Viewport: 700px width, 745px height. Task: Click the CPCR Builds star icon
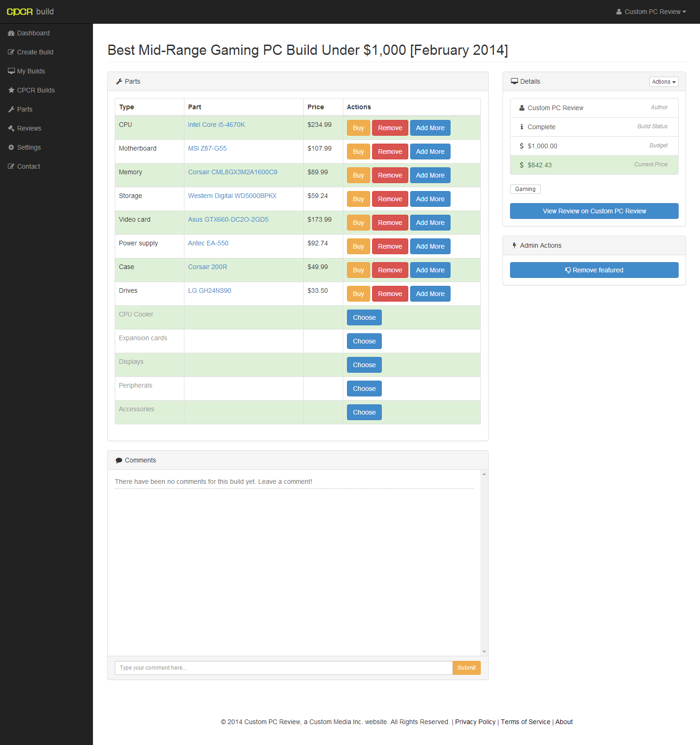pyautogui.click(x=11, y=90)
